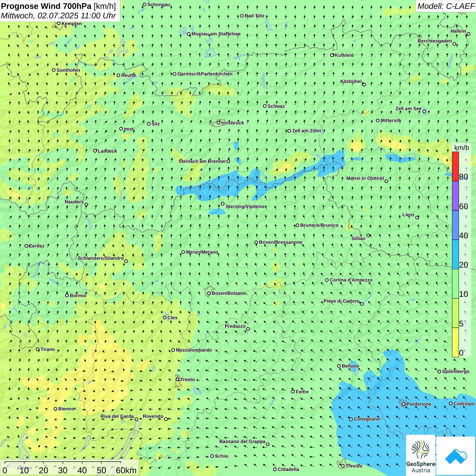Image resolution: width=476 pixels, height=476 pixels.
Task: Click the Bad Tölz label
Action: 255,16
